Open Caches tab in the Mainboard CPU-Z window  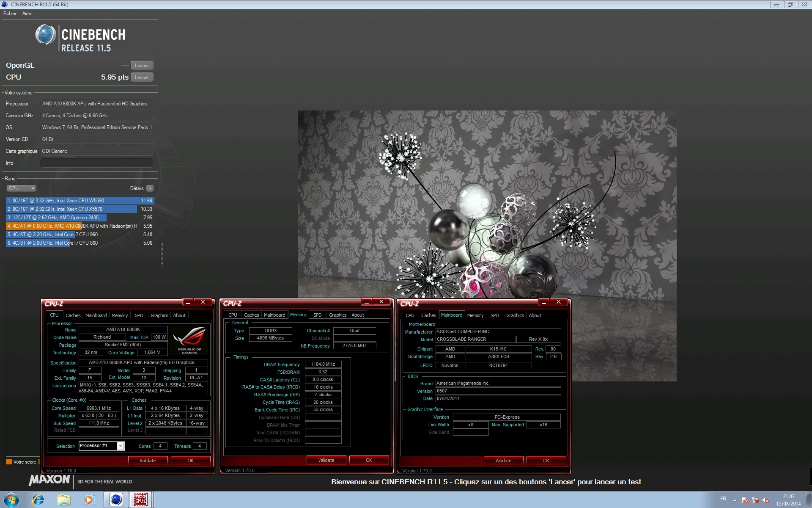(x=428, y=315)
